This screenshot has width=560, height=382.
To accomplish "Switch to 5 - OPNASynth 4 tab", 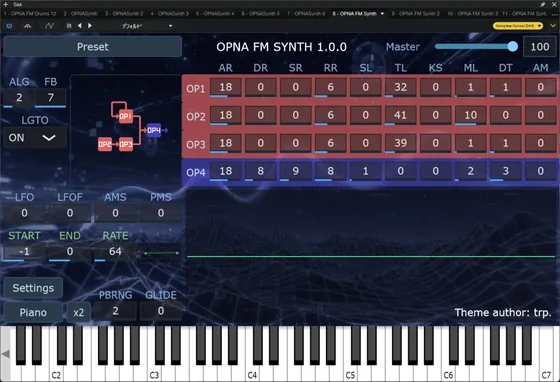I will [x=215, y=14].
